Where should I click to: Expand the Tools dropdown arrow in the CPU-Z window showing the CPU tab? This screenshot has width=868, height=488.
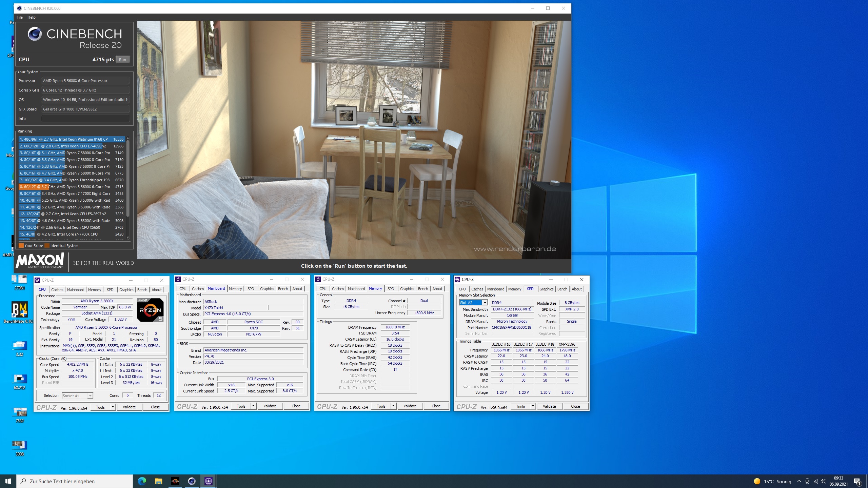point(113,407)
